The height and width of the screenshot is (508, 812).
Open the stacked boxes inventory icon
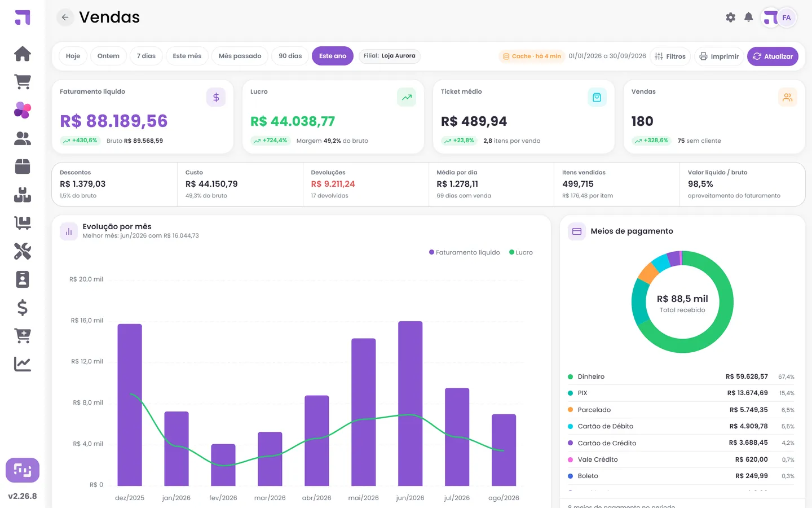pos(23,195)
